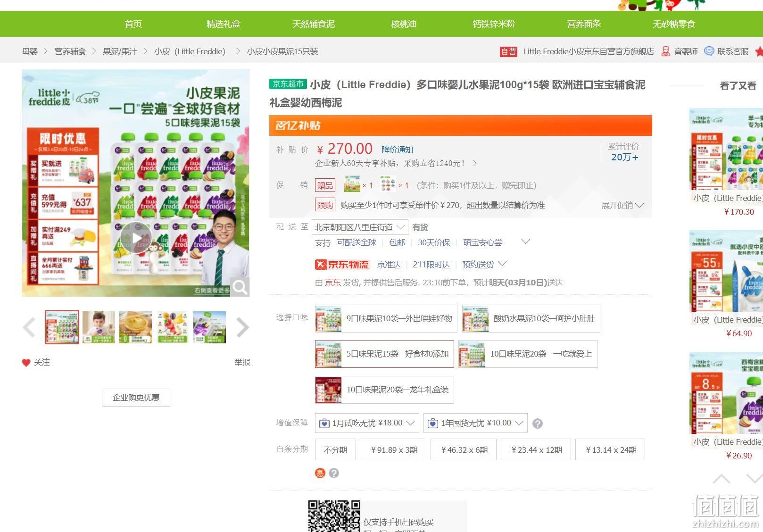Select ¥91.89 x 3期 installment

click(x=394, y=450)
